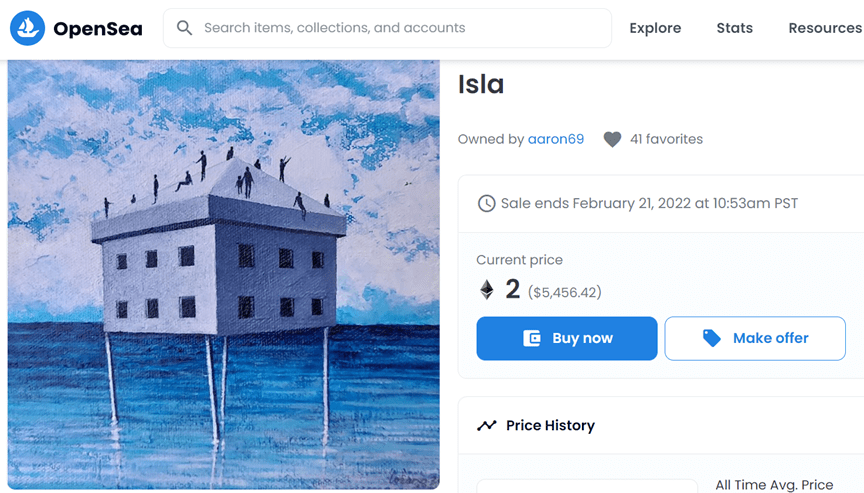Viewport: 864px width, 493px height.
Task: Focus the search items and collections field
Action: [400, 28]
